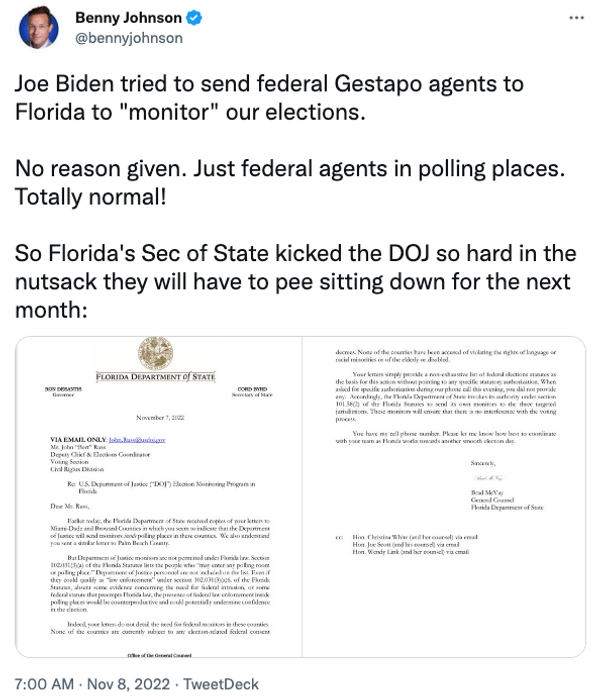Click the Benny Johnson display name
Screen dimensions: 600x698
(x=128, y=18)
